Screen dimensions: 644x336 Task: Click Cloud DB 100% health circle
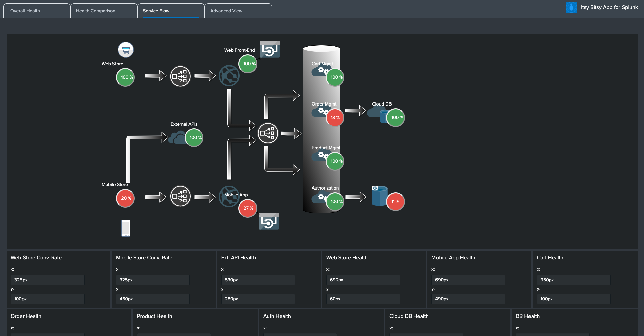coord(396,118)
